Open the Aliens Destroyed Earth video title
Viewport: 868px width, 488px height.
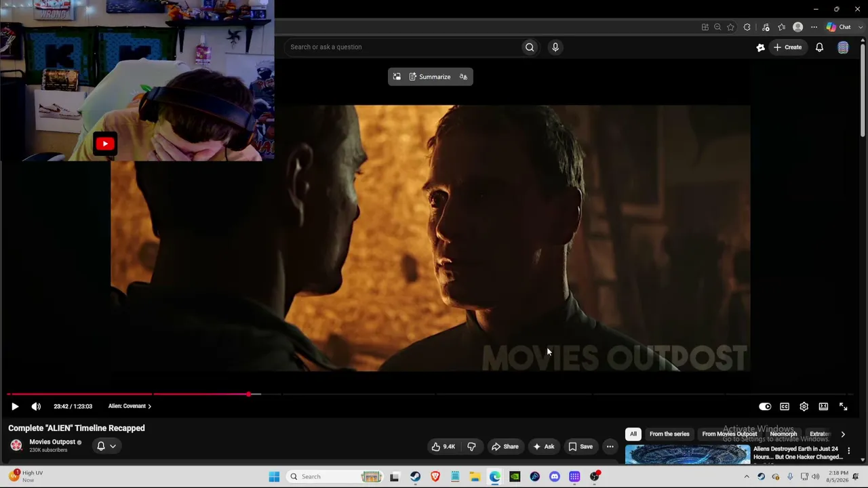[x=797, y=453]
